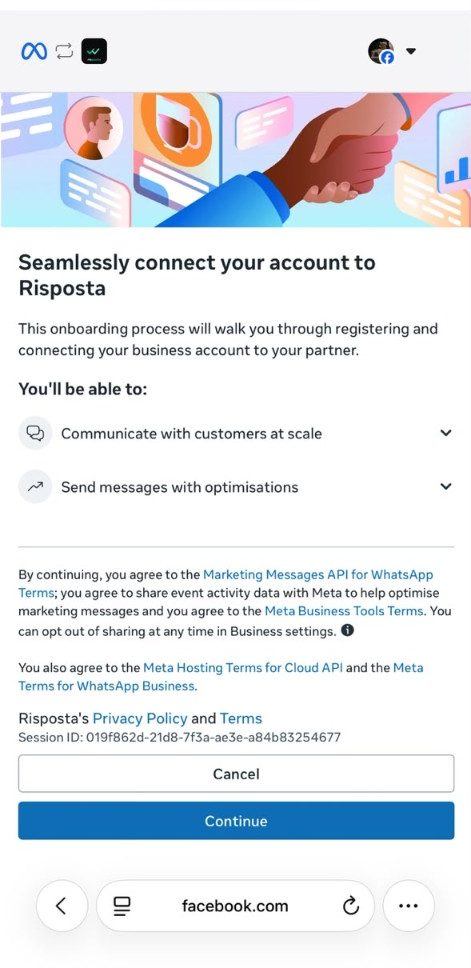Click the swap arrows icon between logos
Viewport: 471px width, 968px height.
click(x=64, y=51)
